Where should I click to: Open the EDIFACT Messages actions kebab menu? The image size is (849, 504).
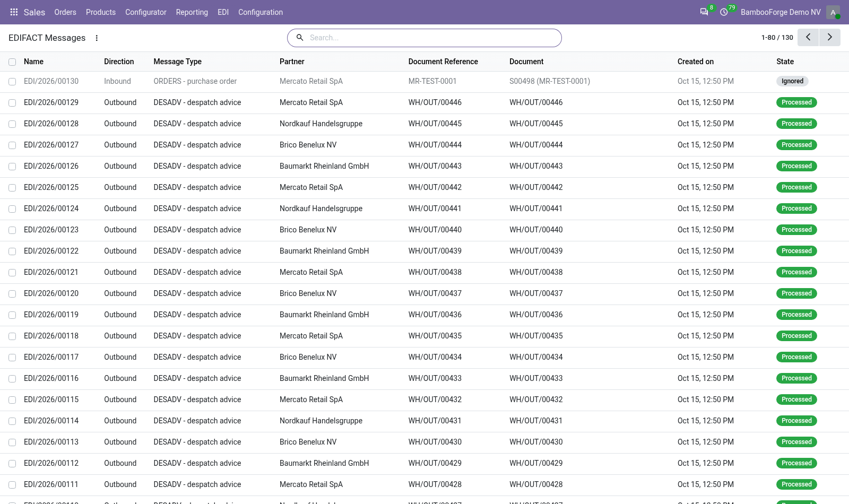coord(97,38)
